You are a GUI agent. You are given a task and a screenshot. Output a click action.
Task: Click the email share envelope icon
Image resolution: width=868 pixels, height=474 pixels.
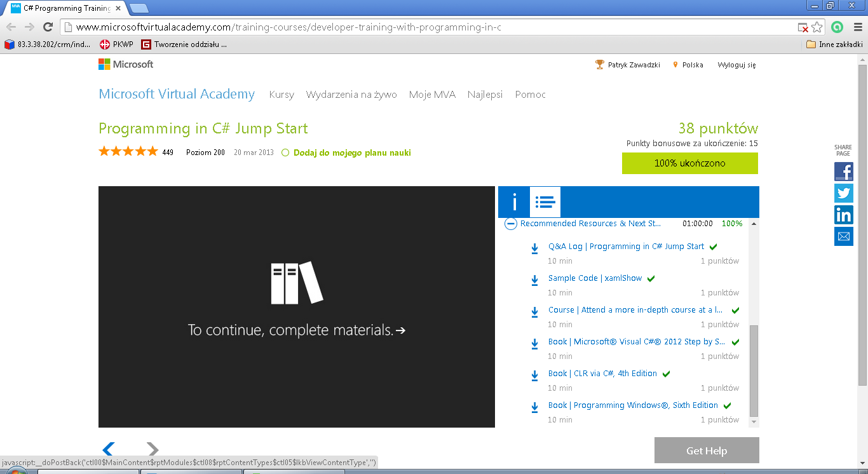(843, 236)
